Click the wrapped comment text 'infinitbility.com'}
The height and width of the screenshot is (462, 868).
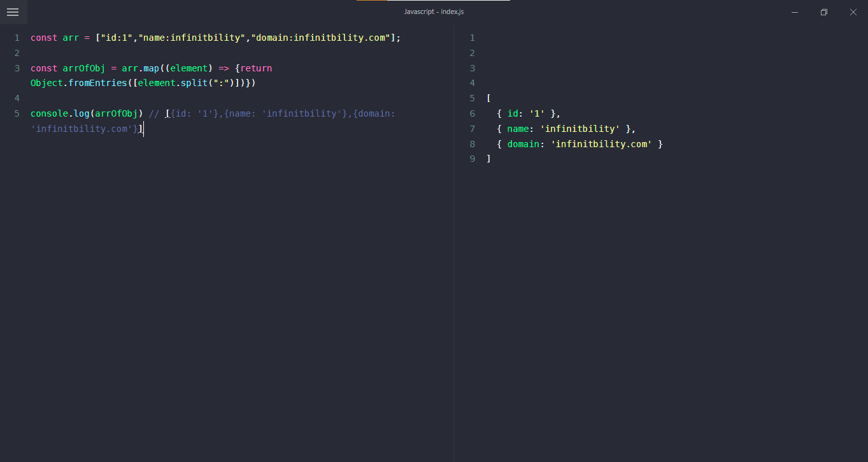[x=84, y=129]
